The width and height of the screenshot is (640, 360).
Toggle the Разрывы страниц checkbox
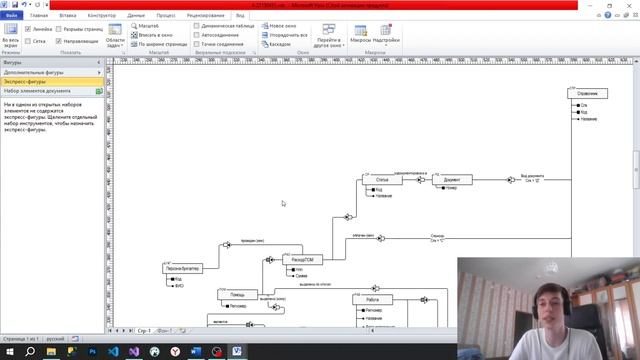point(58,29)
